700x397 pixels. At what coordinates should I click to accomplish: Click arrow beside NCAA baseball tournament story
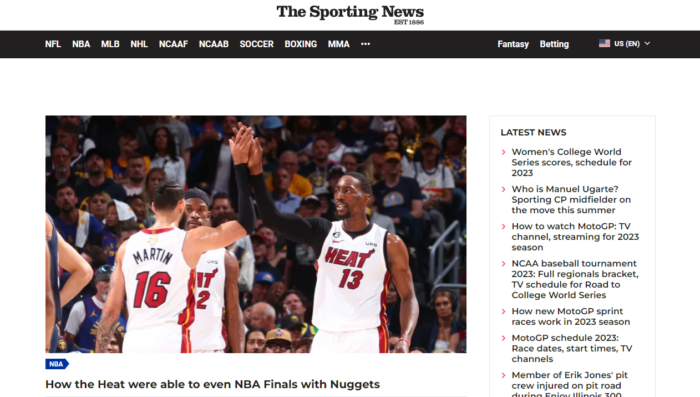(504, 264)
